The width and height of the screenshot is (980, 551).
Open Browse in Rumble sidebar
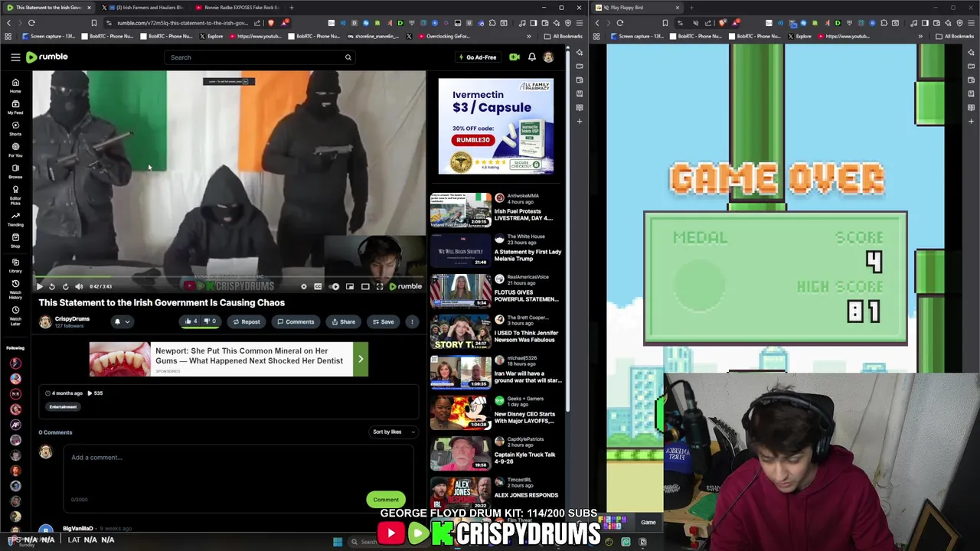tap(15, 171)
